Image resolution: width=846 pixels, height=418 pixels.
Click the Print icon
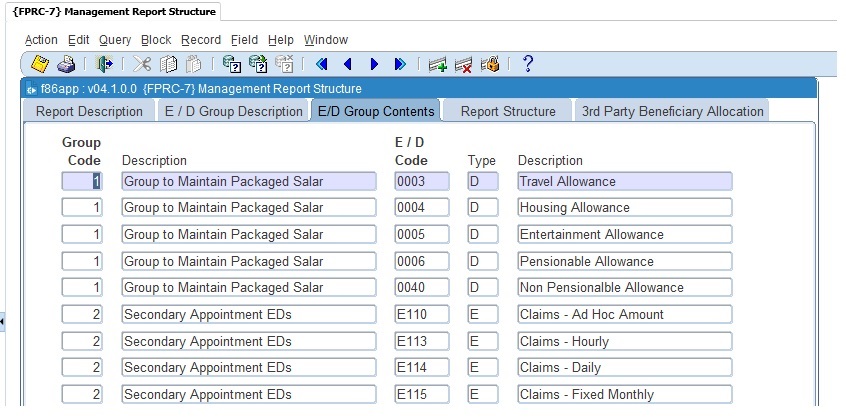pos(66,65)
